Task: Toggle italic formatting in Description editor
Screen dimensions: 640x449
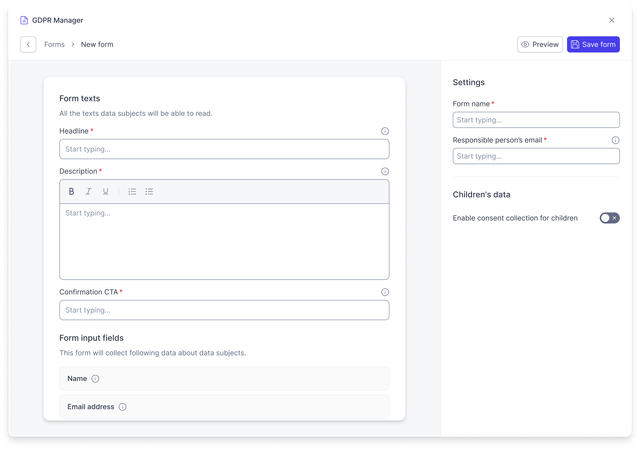Action: [x=88, y=191]
